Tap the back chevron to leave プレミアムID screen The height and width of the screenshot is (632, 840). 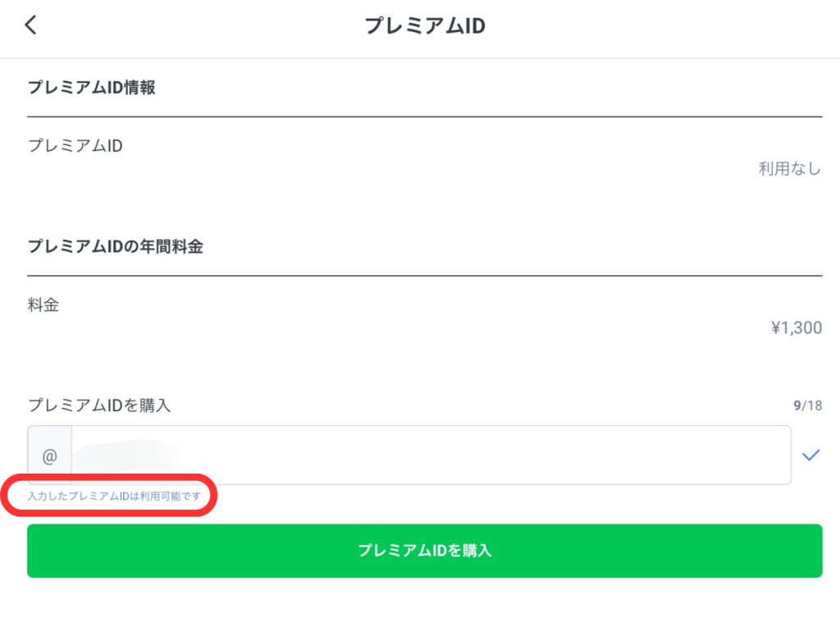30,25
